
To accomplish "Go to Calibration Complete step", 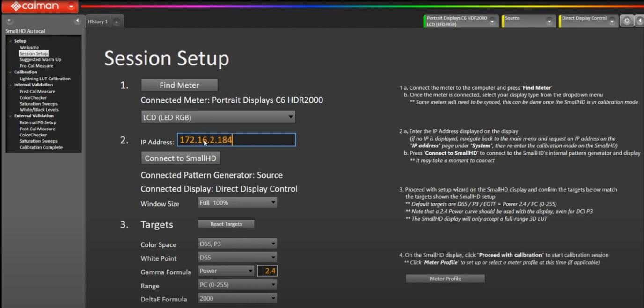I will 41,147.
